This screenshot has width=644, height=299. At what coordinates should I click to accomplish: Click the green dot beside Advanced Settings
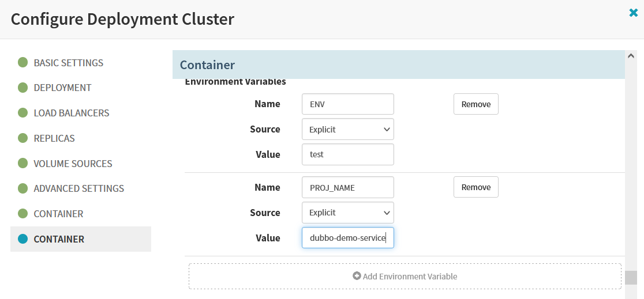click(23, 188)
